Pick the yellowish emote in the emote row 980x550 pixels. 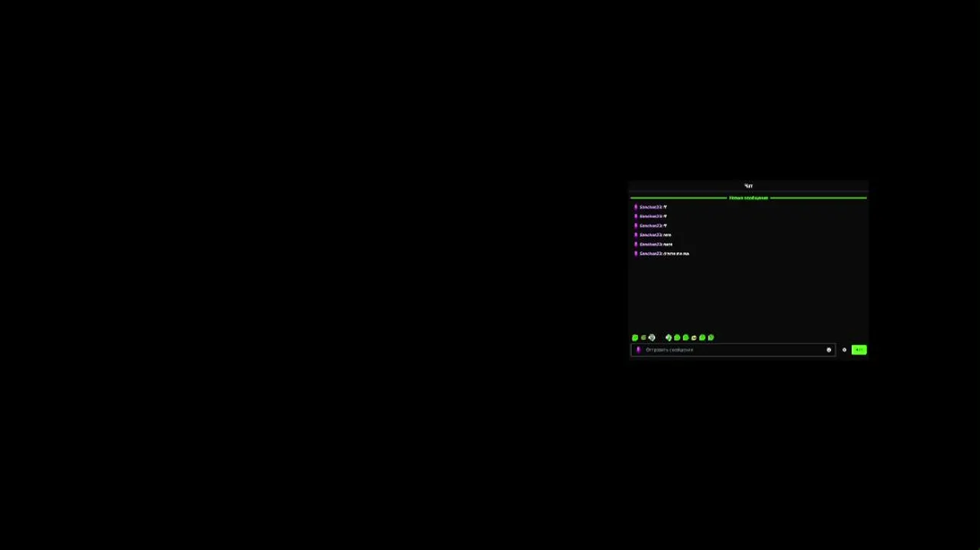tap(694, 338)
